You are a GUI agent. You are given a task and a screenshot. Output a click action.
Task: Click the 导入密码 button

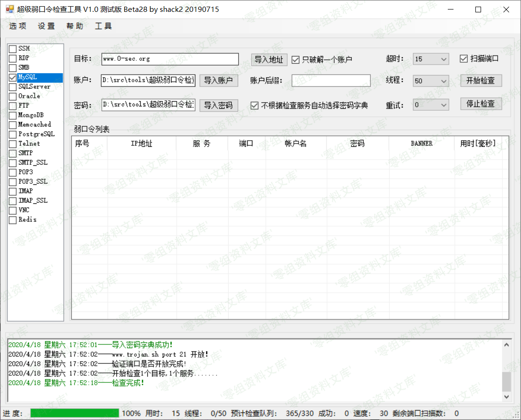tap(218, 105)
